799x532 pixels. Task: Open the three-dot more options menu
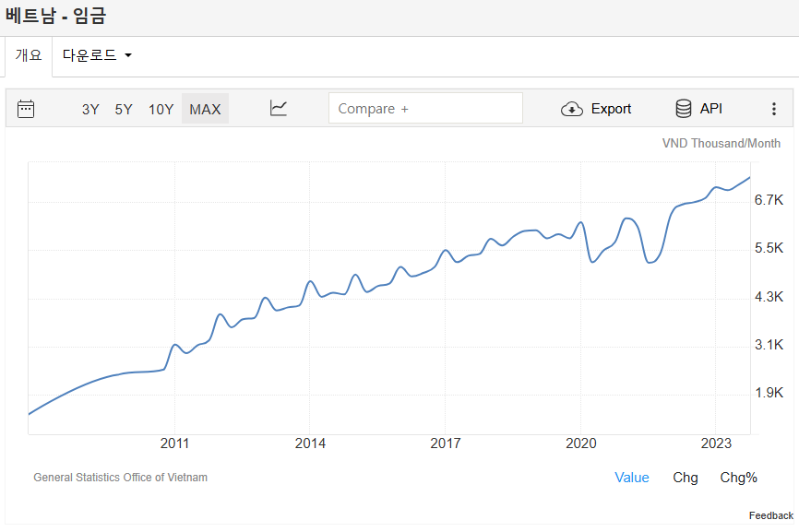point(773,109)
